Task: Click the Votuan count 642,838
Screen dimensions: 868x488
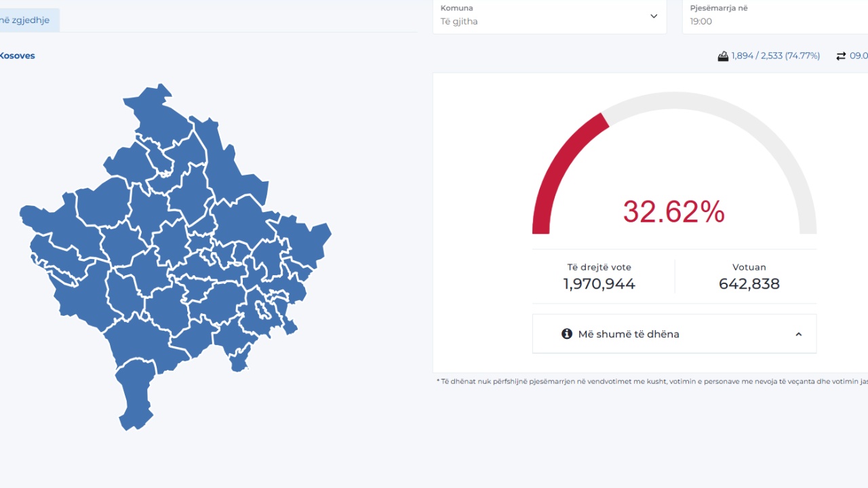Action: point(749,284)
